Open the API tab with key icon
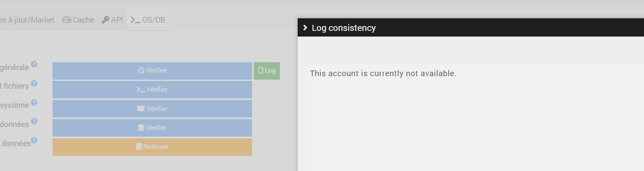This screenshot has height=171, width=644. (112, 20)
